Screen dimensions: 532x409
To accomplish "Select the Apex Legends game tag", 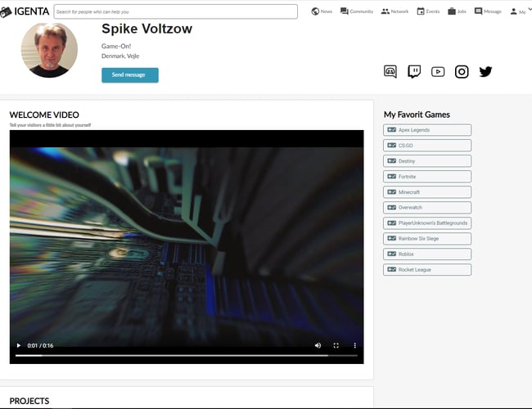I will coord(426,130).
